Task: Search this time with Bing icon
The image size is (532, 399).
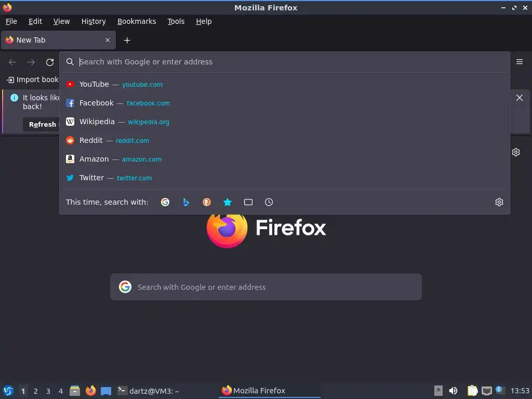Action: (x=186, y=202)
